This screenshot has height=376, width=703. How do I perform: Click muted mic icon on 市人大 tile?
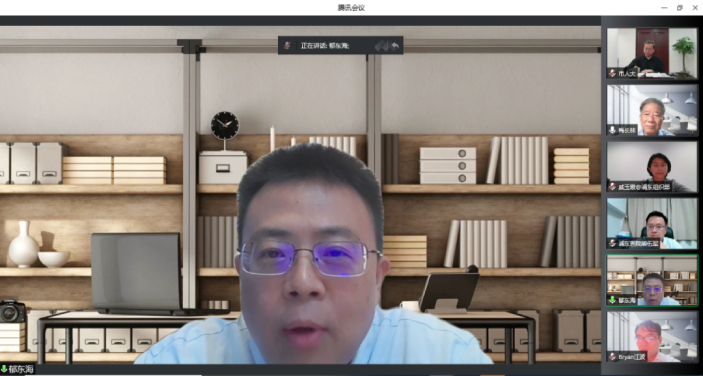tap(612, 73)
